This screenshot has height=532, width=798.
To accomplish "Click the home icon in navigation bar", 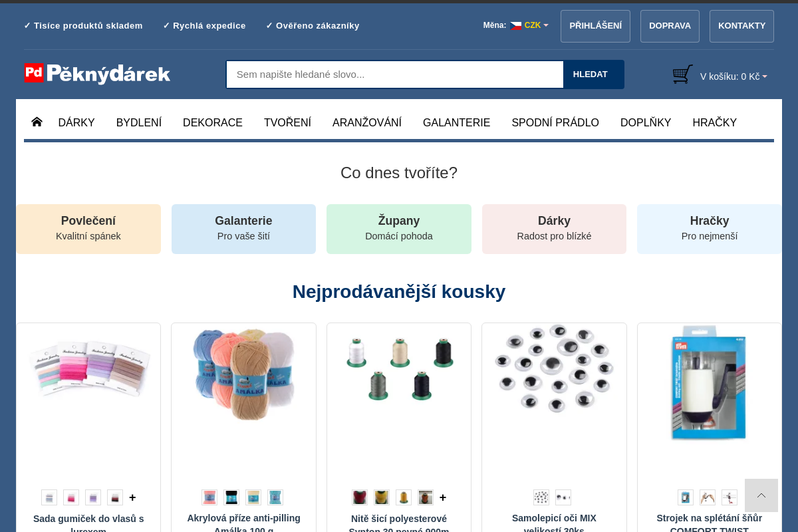I will coord(37,122).
